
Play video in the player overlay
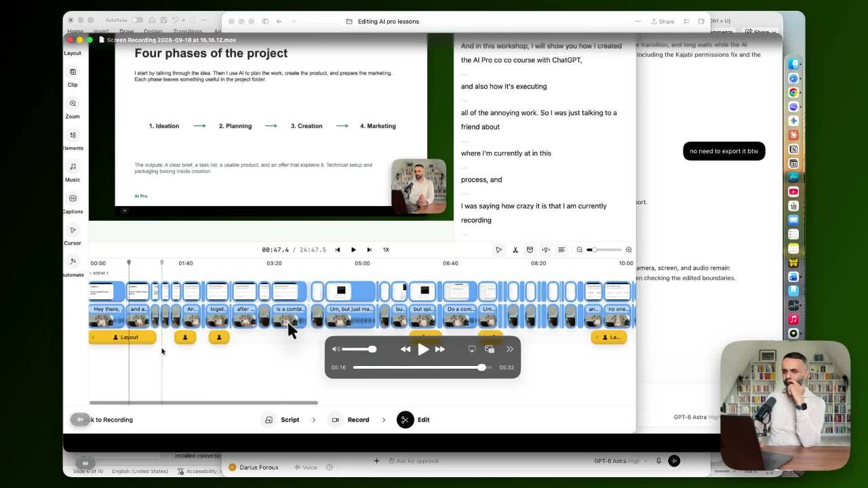tap(423, 349)
